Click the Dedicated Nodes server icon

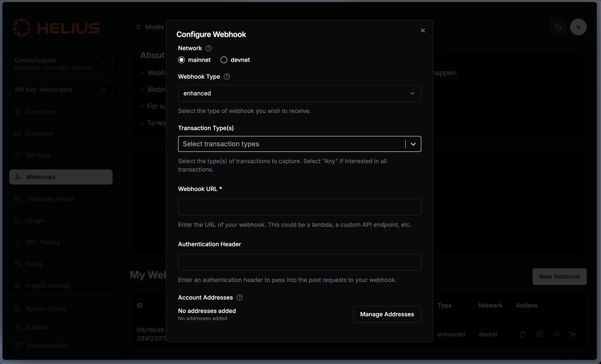[18, 199]
